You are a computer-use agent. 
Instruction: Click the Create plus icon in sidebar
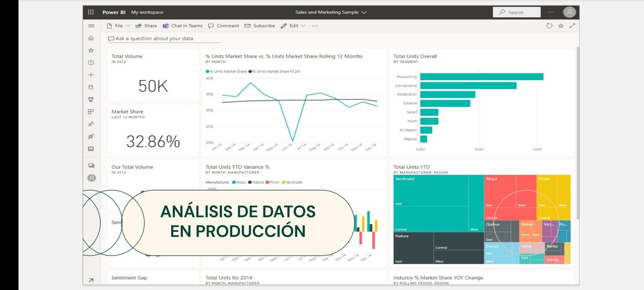point(91,75)
